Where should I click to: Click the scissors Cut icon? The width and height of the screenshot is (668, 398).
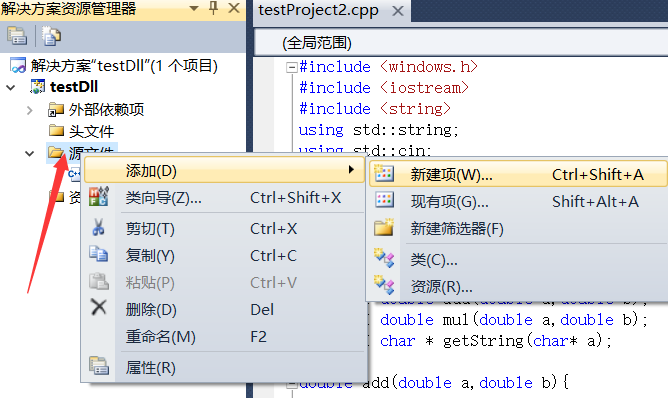click(98, 228)
